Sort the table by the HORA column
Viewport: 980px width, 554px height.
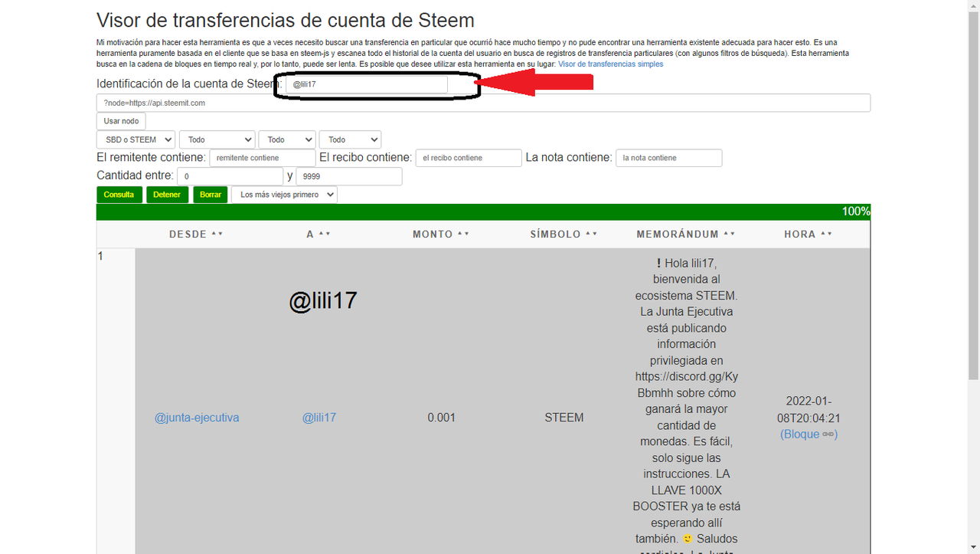(808, 234)
